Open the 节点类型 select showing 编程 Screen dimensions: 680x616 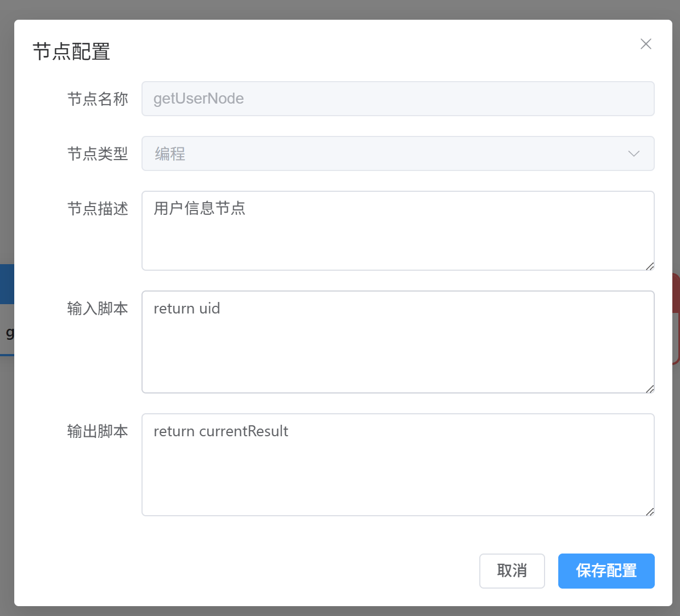point(384,153)
